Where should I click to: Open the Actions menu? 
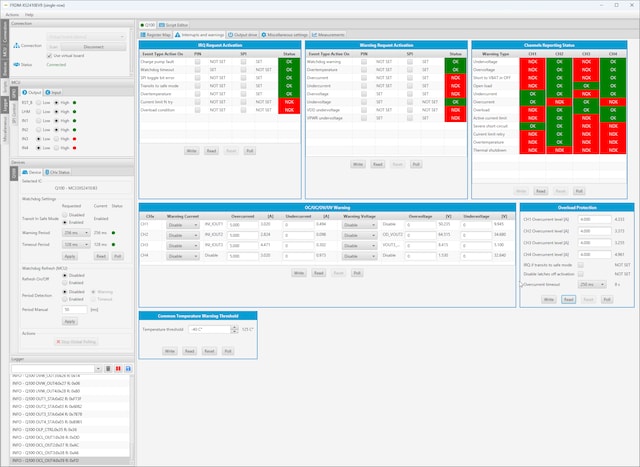[11, 15]
